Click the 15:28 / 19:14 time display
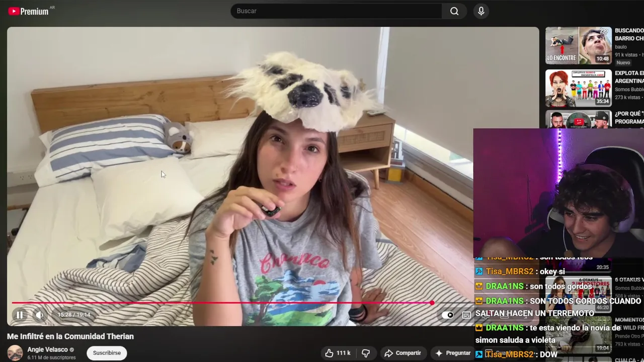The image size is (644, 362). [73, 315]
